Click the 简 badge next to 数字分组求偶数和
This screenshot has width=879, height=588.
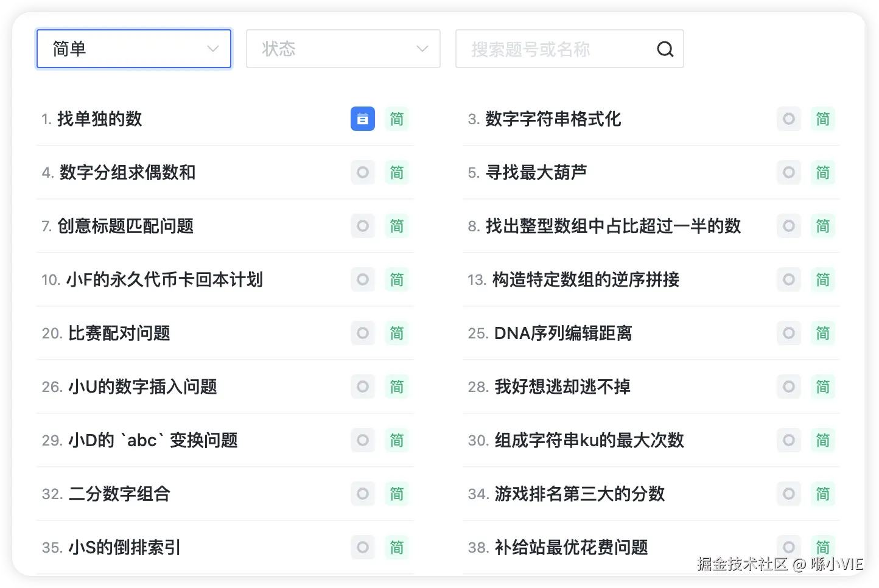click(396, 172)
